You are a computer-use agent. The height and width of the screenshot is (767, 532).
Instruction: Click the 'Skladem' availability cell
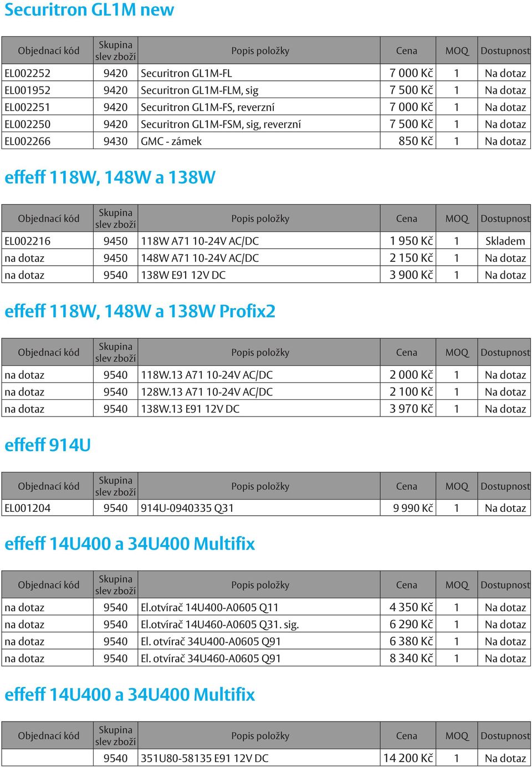(505, 241)
